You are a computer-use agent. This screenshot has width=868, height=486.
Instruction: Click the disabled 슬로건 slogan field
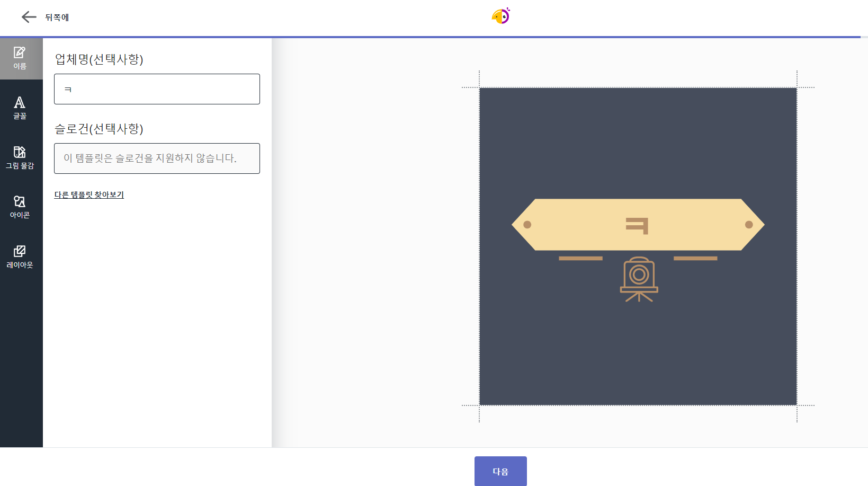pos(157,158)
